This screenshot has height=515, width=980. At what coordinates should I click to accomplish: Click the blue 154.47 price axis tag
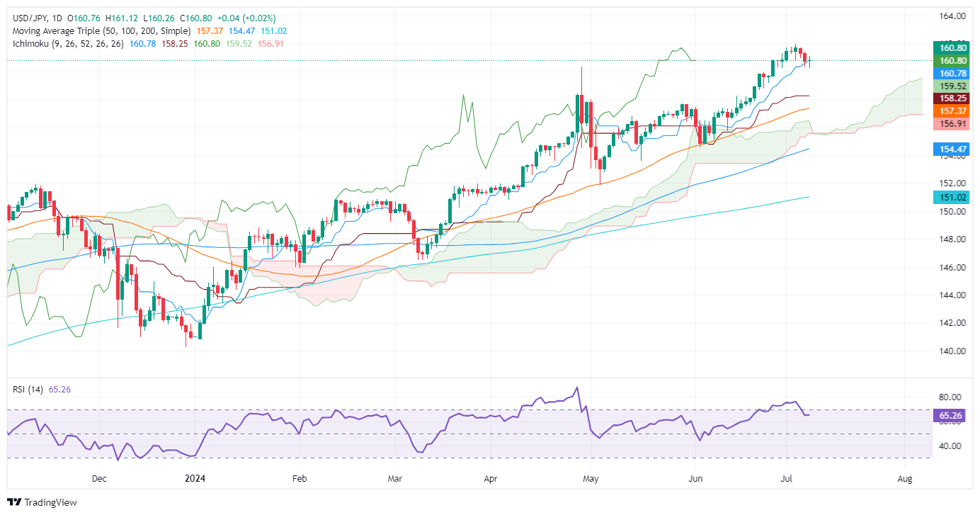coord(952,150)
